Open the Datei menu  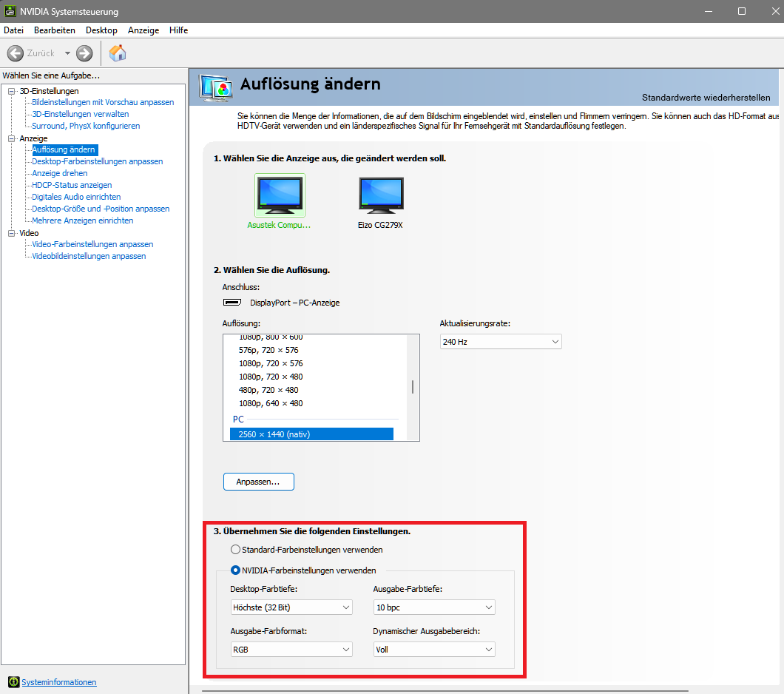click(x=13, y=30)
